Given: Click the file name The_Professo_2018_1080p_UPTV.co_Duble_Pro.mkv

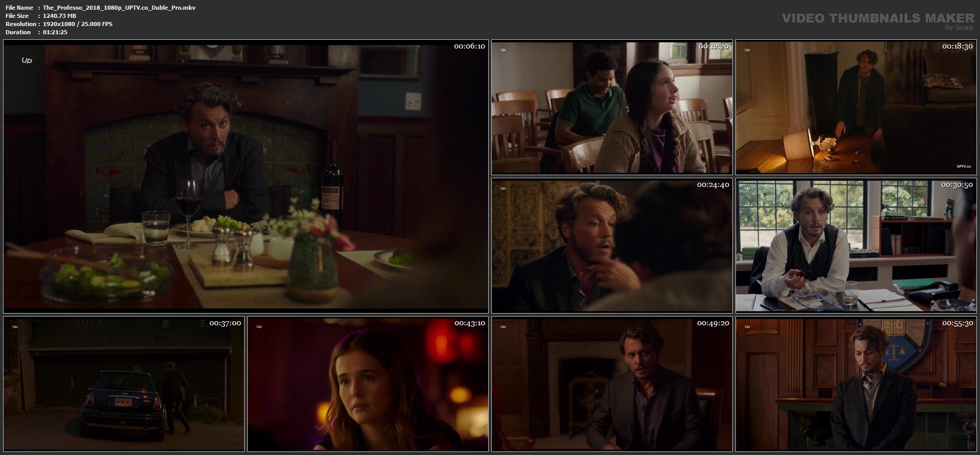Looking at the screenshot, I should [119, 8].
